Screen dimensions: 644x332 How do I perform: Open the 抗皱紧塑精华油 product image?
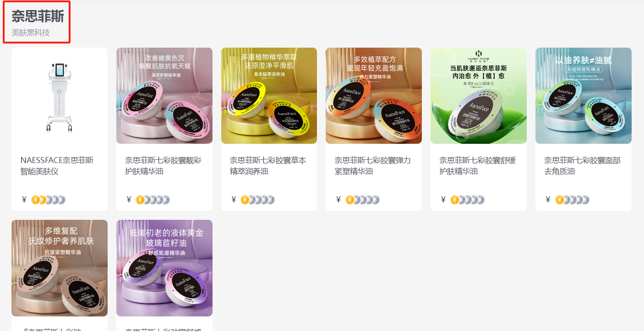pyautogui.click(x=60, y=268)
